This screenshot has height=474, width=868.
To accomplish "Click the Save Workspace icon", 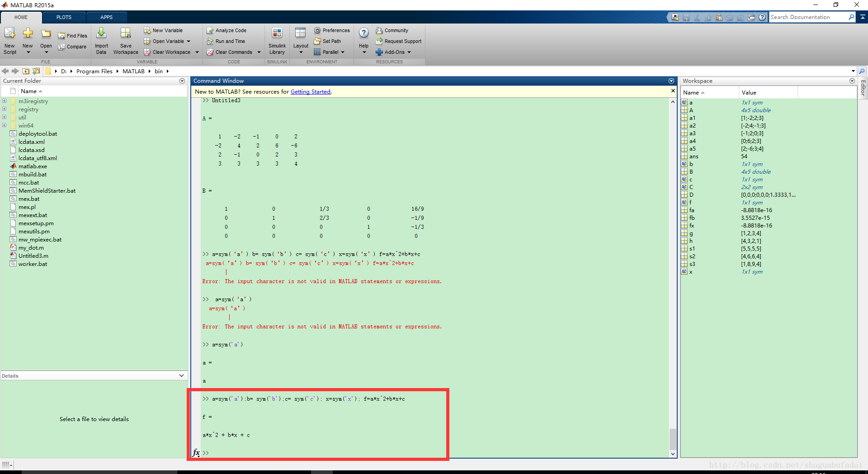I will click(x=126, y=33).
